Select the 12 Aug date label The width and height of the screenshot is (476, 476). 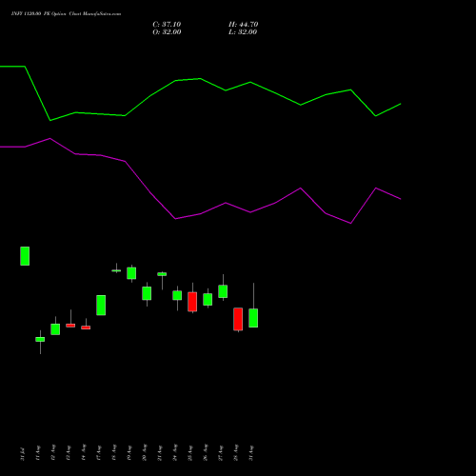(x=53, y=453)
